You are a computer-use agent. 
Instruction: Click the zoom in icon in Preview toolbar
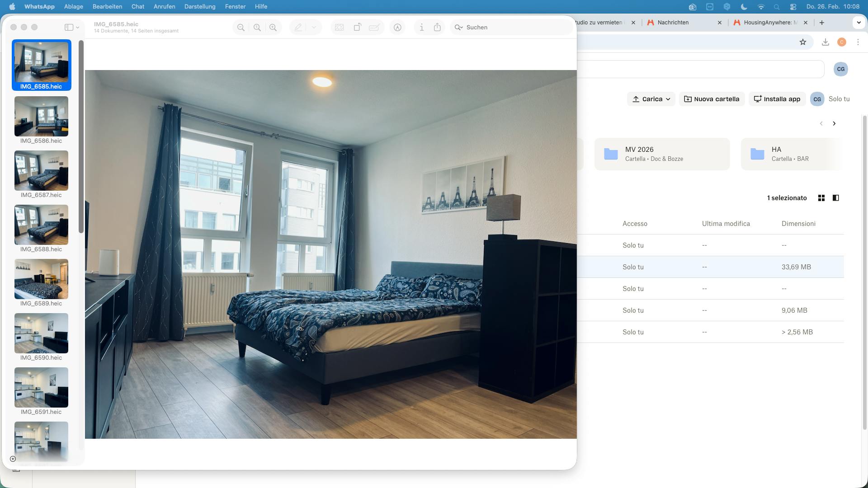point(274,27)
